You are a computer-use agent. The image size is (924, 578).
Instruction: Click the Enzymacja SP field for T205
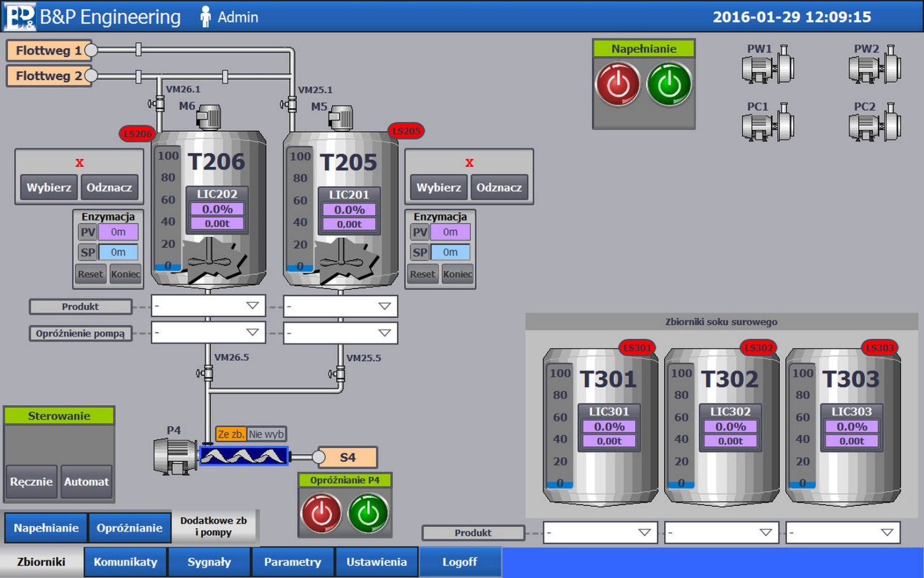(450, 253)
